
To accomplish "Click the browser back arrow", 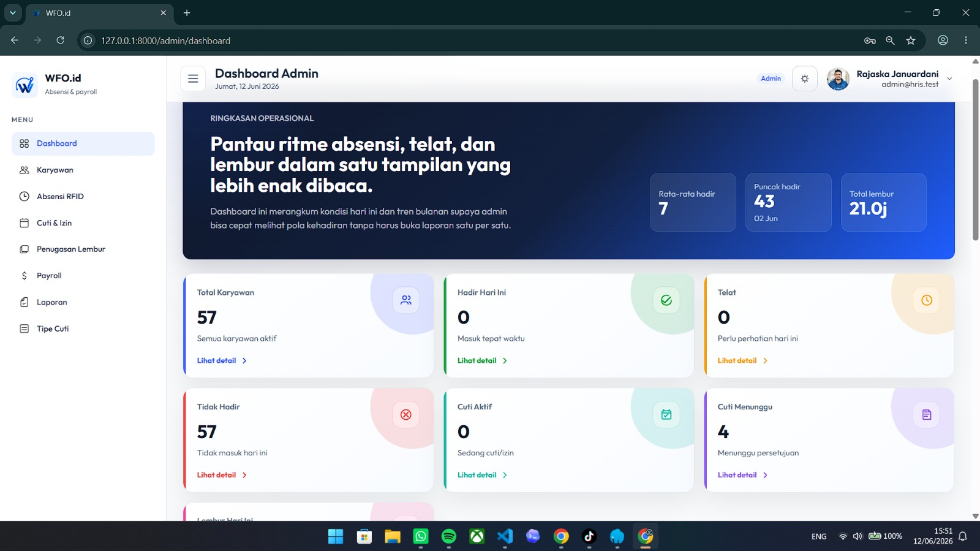I will (x=15, y=40).
